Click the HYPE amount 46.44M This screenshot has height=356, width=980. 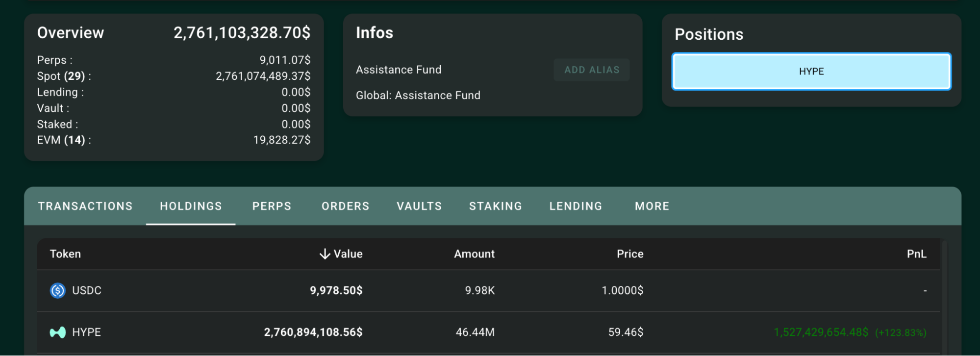tap(475, 332)
